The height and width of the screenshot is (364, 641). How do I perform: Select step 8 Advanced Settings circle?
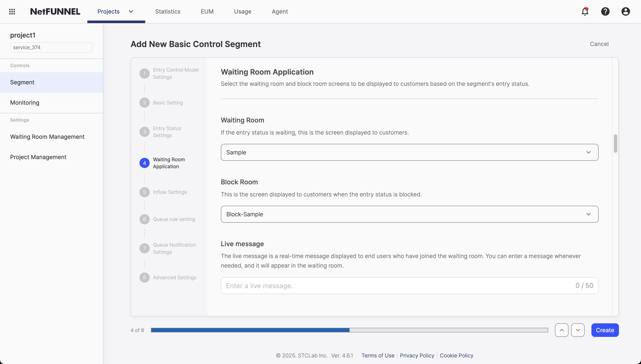click(x=145, y=277)
